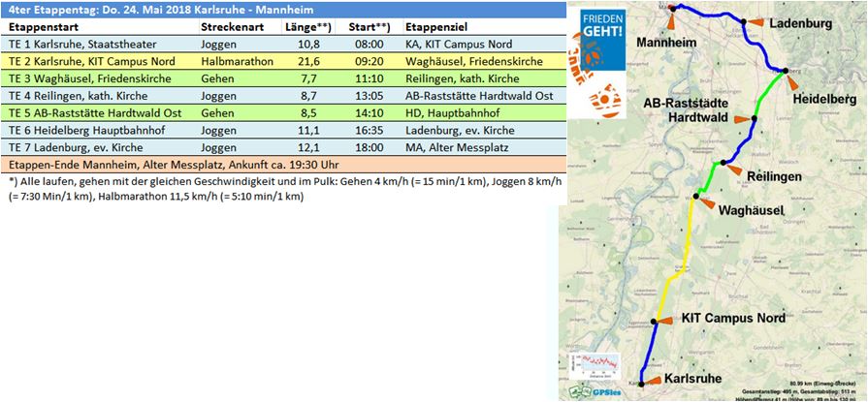Click the orange marker next to Mannheim

[671, 21]
